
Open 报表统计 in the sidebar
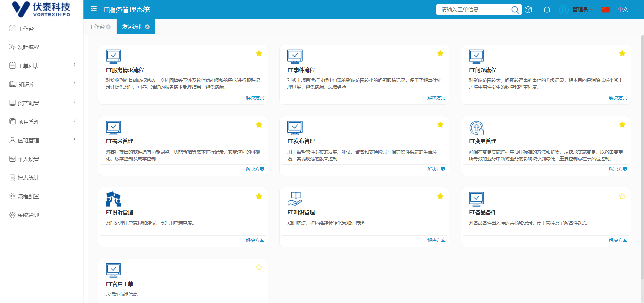click(x=28, y=178)
